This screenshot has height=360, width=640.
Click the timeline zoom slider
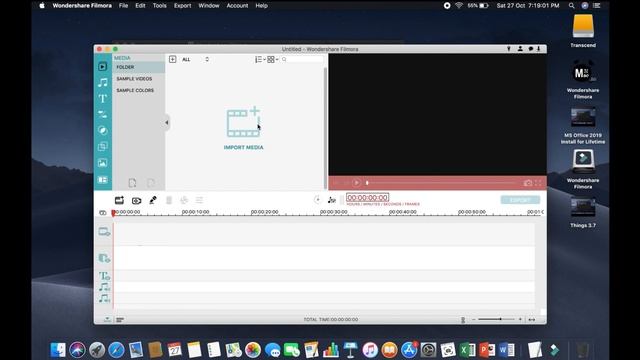495,319
